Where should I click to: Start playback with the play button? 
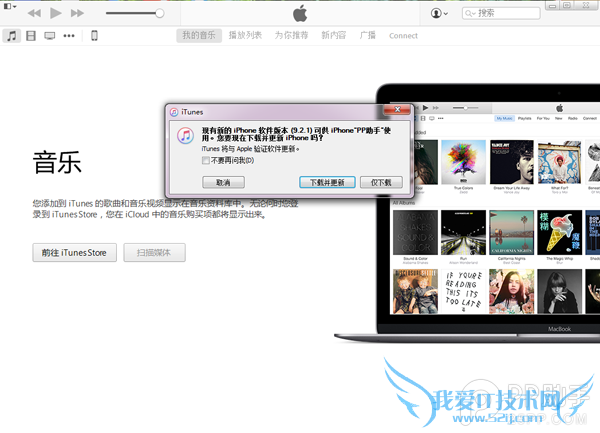point(56,13)
